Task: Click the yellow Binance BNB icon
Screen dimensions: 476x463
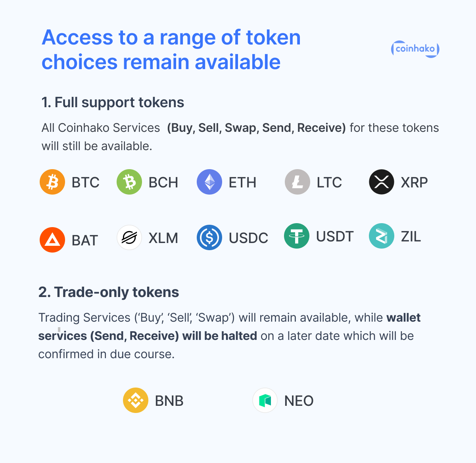Action: click(136, 400)
